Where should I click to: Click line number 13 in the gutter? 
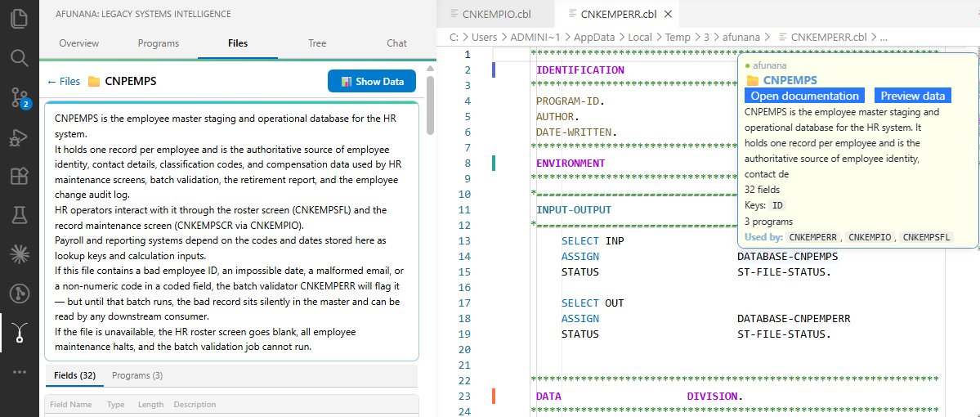click(x=463, y=240)
